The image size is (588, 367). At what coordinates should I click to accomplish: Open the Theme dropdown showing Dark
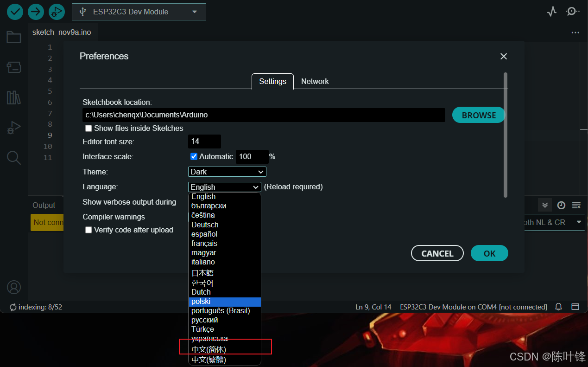(x=227, y=172)
